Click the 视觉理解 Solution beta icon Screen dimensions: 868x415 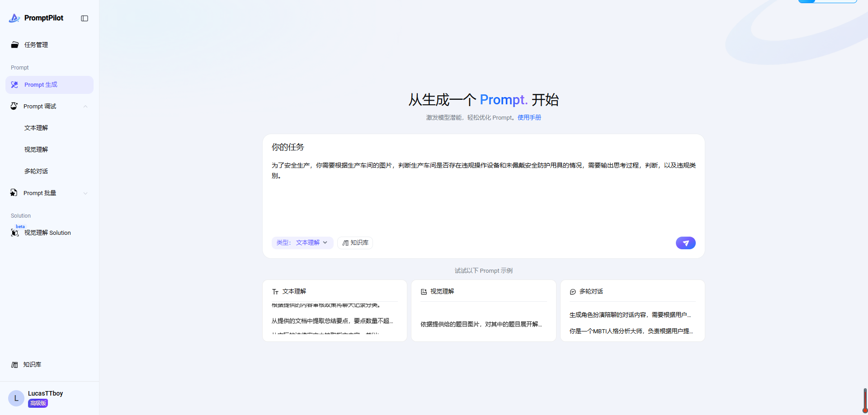point(15,233)
